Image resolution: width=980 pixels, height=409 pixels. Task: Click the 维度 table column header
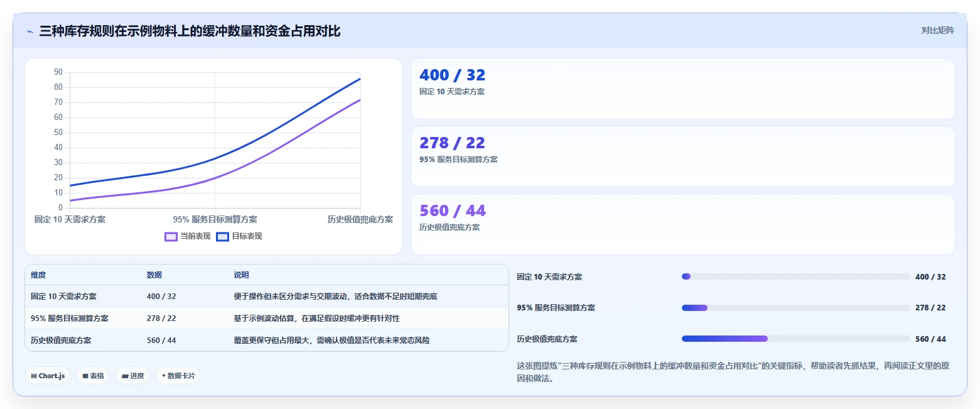point(38,275)
